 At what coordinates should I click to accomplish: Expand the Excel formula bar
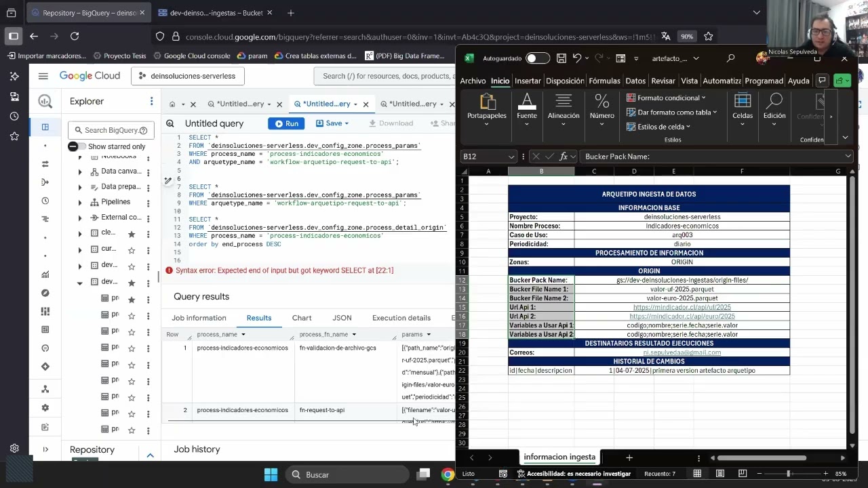[x=848, y=157]
